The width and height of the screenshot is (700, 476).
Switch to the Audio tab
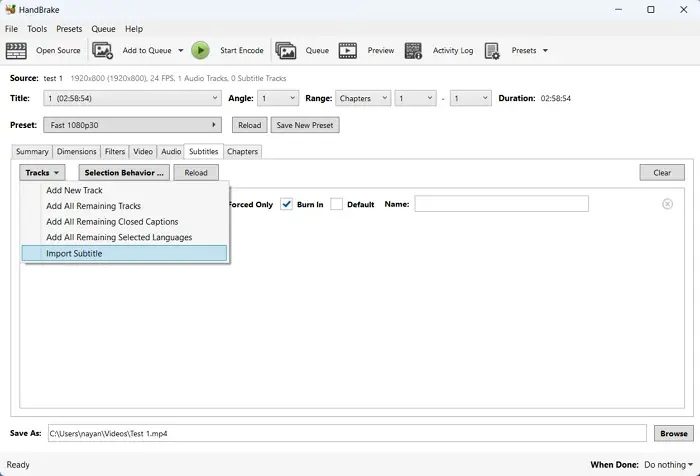point(171,152)
